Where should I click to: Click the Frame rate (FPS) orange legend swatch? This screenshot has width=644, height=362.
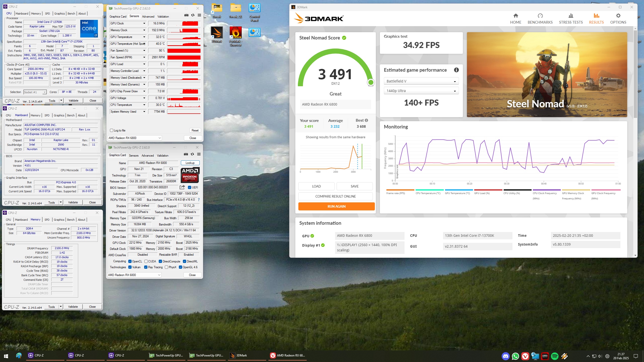point(400,190)
